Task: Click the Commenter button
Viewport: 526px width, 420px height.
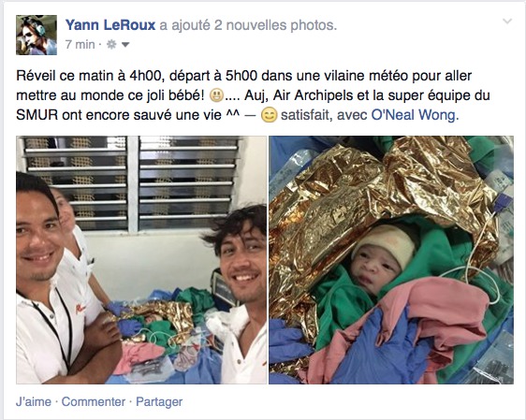Action: click(94, 401)
